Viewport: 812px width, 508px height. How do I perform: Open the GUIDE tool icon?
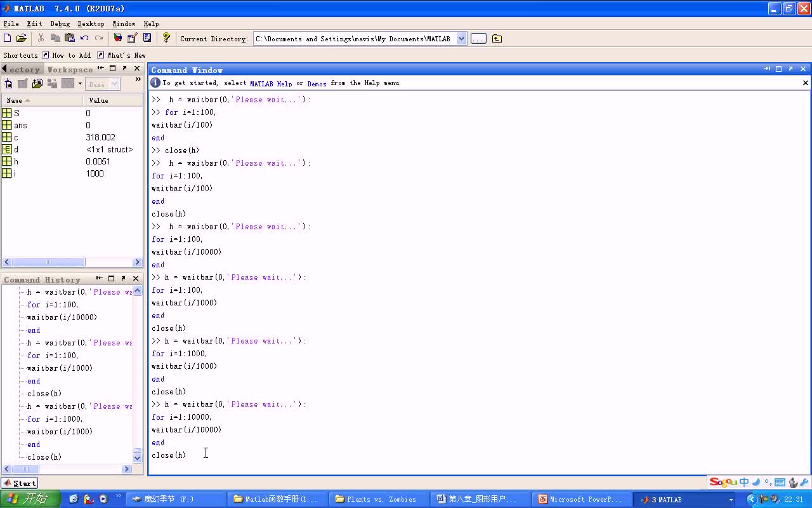pos(133,38)
